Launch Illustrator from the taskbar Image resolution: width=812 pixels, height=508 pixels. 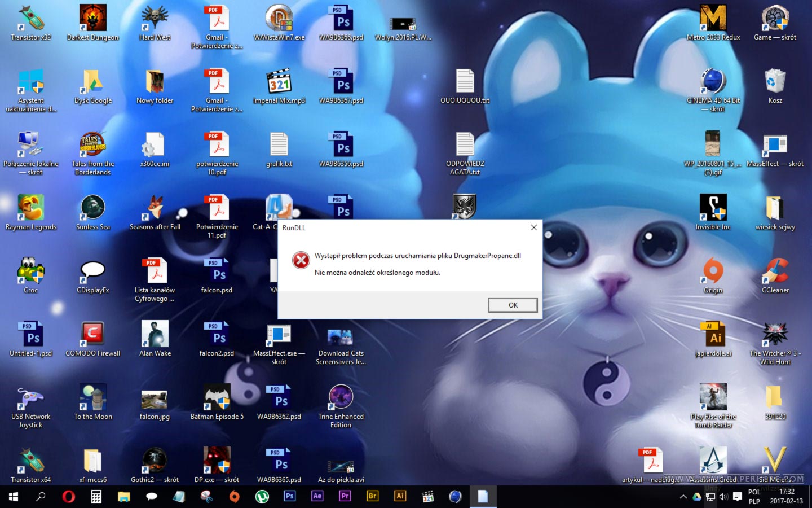(x=400, y=496)
